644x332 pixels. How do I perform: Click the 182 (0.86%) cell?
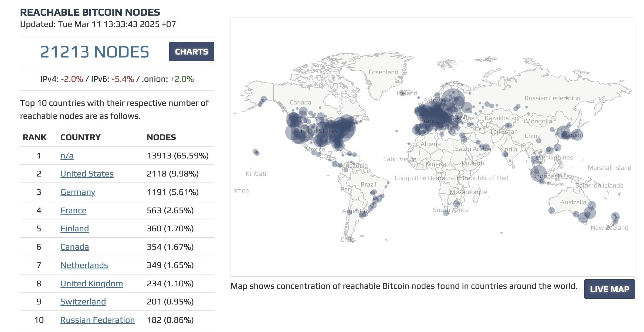point(170,320)
